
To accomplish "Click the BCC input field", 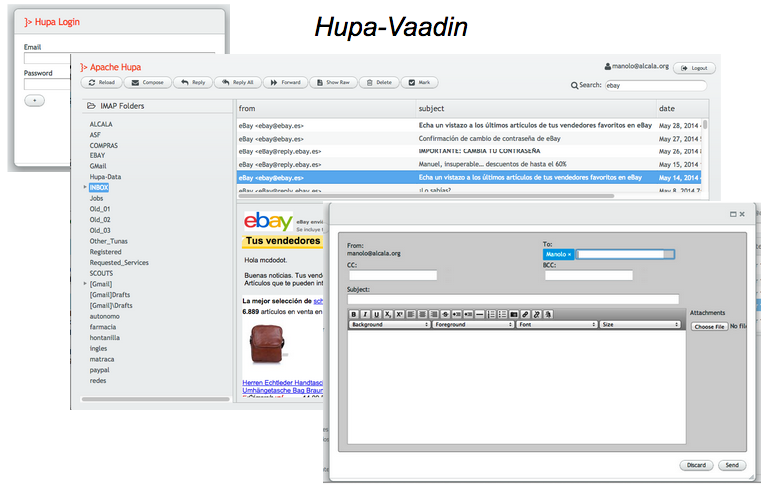I will pyautogui.click(x=588, y=275).
